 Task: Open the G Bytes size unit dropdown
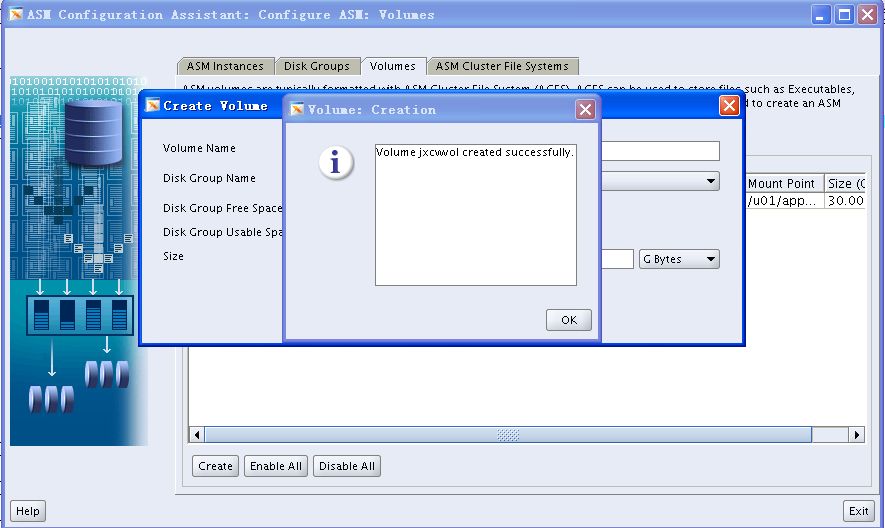pyautogui.click(x=679, y=259)
